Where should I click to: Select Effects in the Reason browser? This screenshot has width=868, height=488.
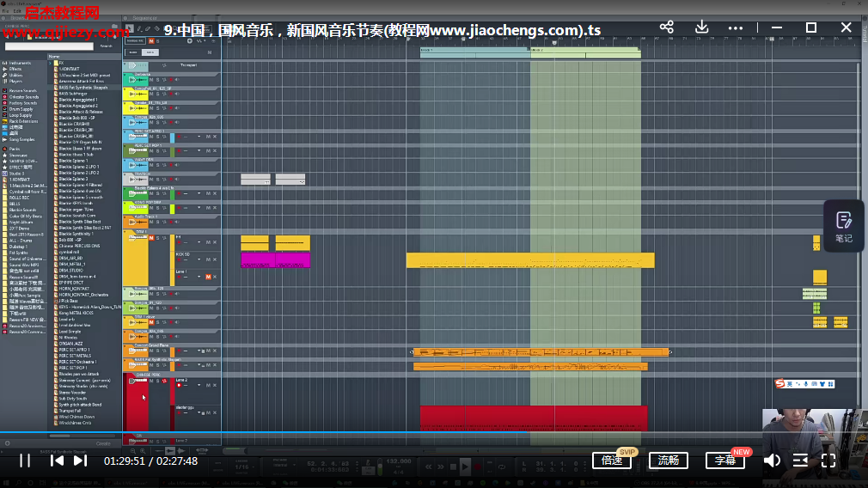pos(15,69)
